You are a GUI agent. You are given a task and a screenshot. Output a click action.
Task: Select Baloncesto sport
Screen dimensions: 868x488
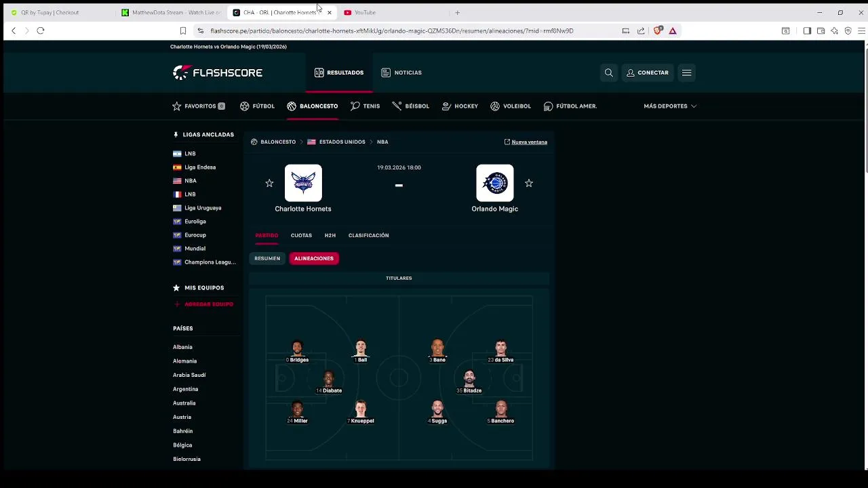(313, 106)
